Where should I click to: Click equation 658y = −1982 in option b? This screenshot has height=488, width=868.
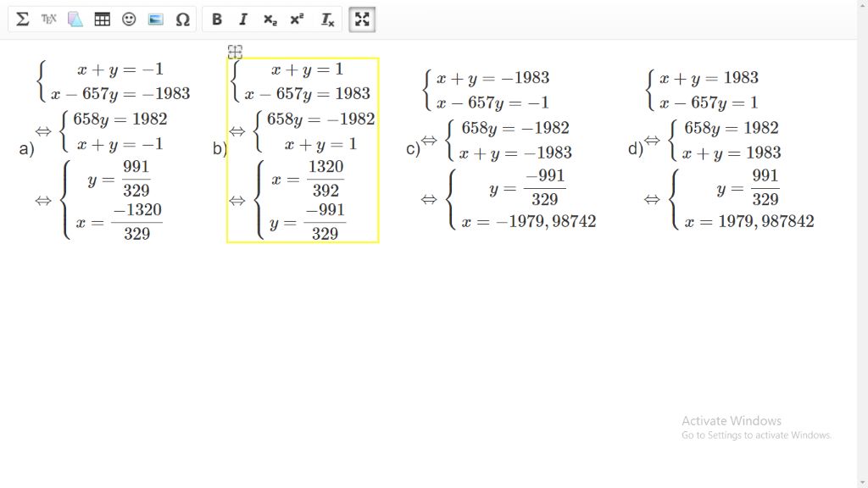click(x=320, y=119)
